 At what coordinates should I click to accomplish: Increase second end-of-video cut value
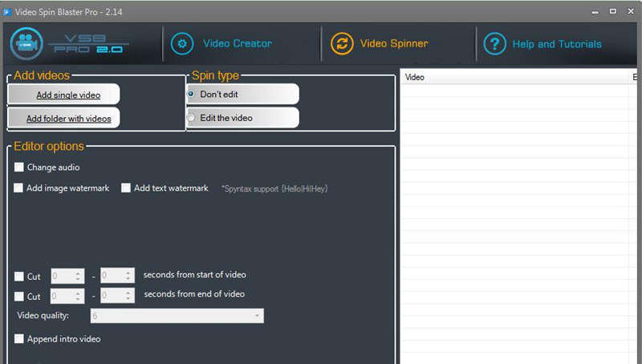point(128,292)
